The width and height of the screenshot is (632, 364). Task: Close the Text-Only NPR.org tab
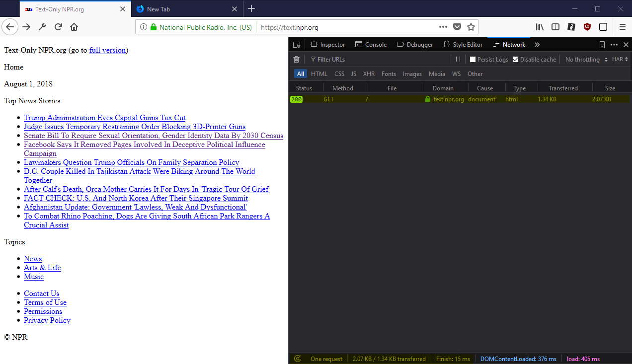coord(123,9)
